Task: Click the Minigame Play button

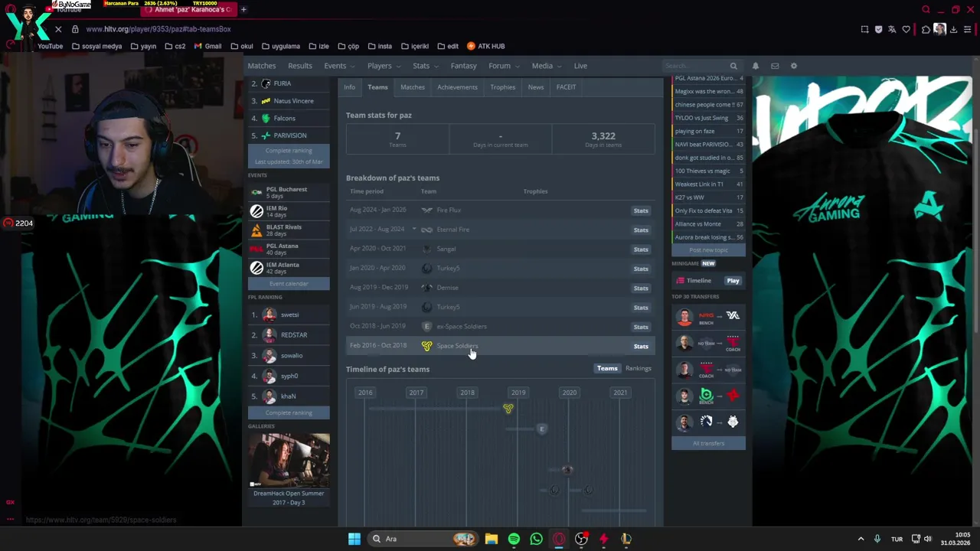Action: click(x=733, y=281)
